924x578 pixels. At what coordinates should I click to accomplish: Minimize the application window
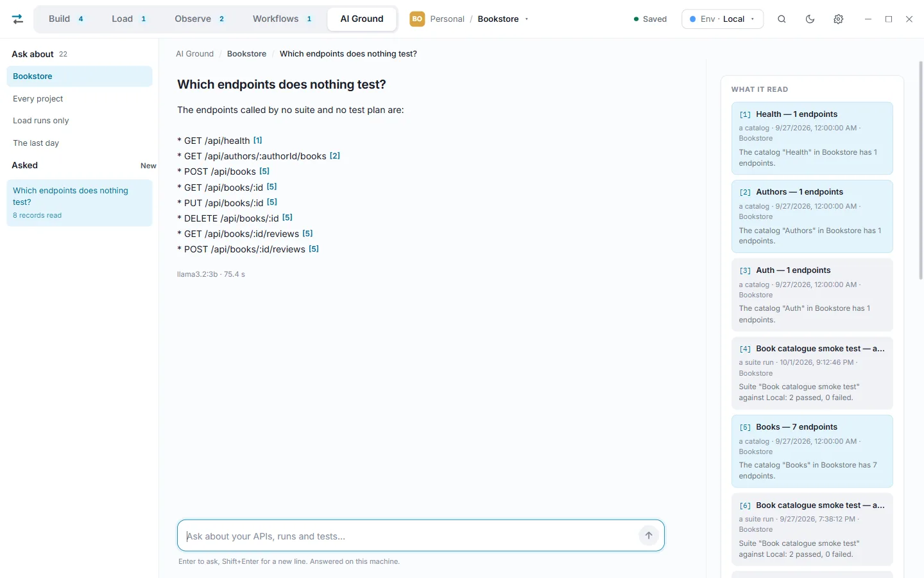coord(868,19)
